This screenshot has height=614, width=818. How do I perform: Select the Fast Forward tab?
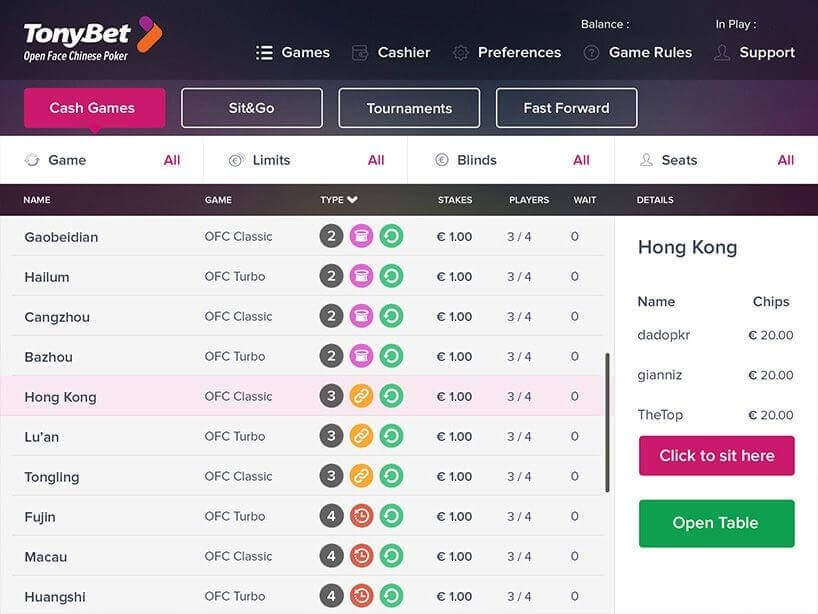pos(566,108)
